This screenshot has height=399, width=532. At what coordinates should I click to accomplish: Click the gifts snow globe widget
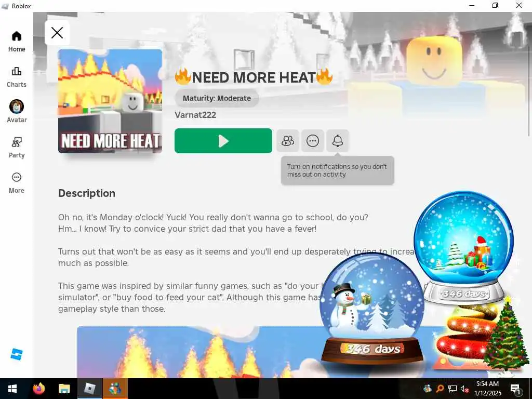click(464, 248)
